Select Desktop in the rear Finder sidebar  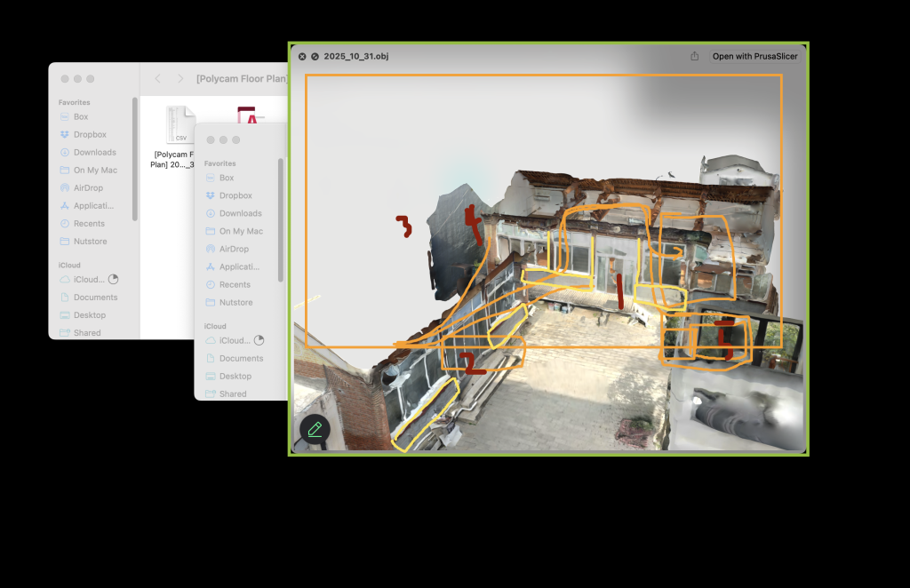point(89,315)
